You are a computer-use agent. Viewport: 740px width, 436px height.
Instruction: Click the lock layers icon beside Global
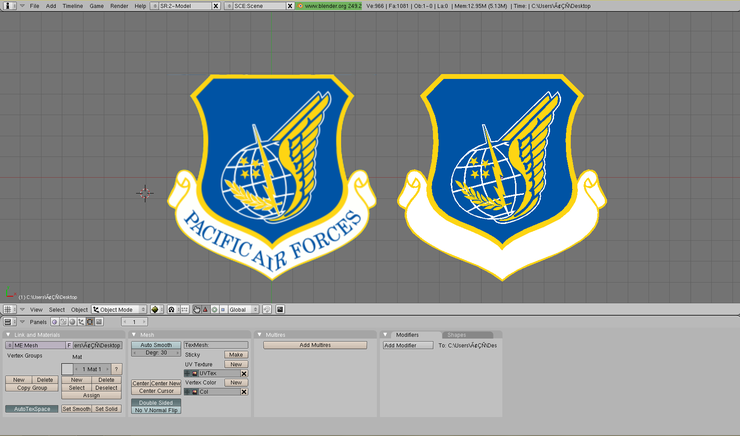(267, 310)
